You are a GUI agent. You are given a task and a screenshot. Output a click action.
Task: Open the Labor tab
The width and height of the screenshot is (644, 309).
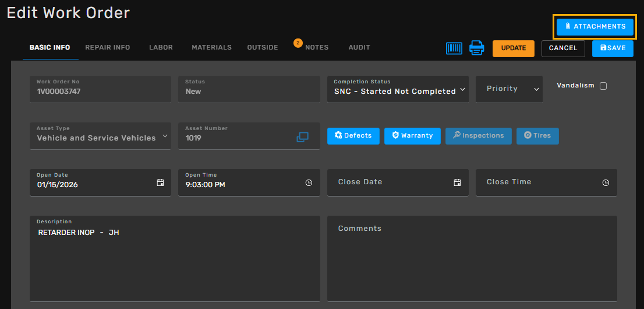[x=161, y=48]
